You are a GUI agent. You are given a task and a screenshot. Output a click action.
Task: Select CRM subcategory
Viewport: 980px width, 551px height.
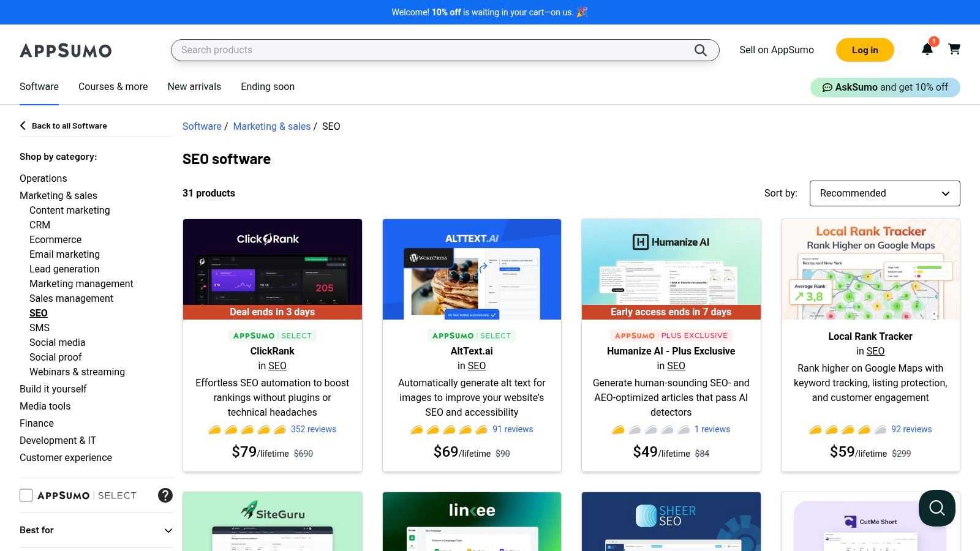coord(40,225)
